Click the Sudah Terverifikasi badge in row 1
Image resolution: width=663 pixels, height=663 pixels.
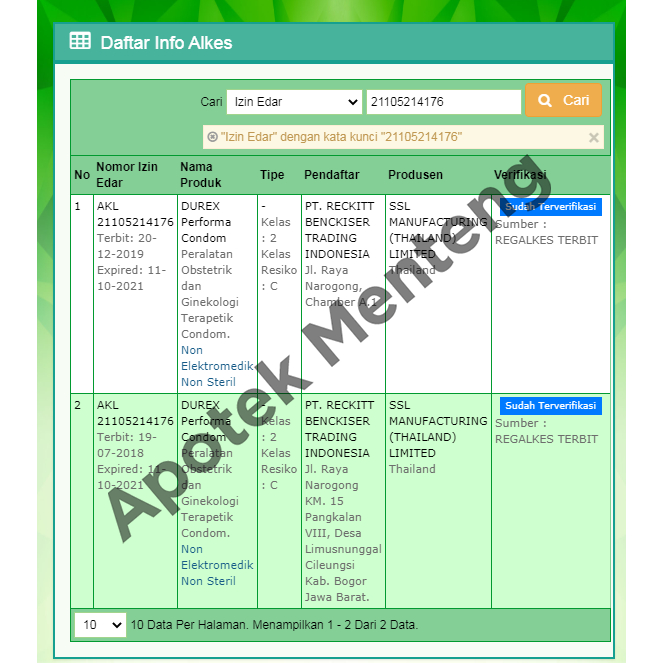pyautogui.click(x=551, y=207)
